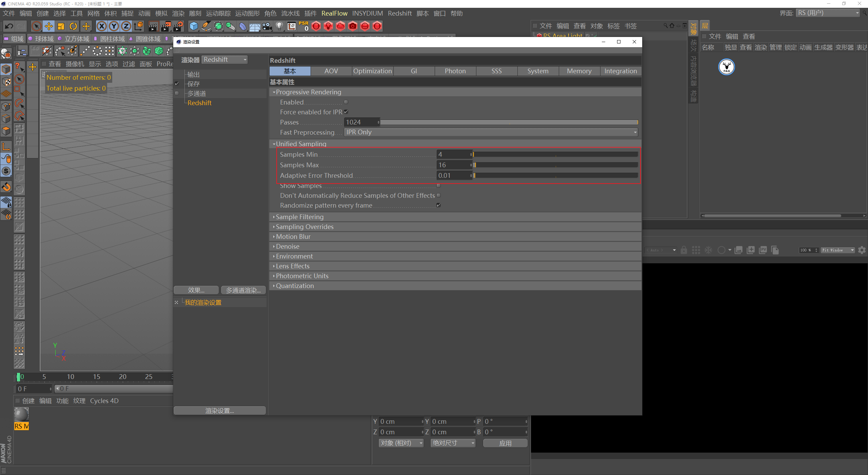
Task: Click the Redshift cloud environment icon
Action: tap(340, 26)
